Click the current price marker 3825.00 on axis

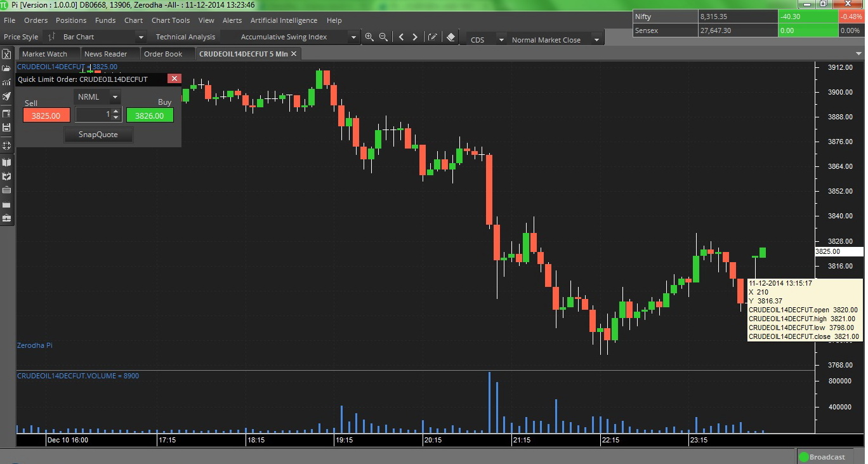[x=838, y=252]
